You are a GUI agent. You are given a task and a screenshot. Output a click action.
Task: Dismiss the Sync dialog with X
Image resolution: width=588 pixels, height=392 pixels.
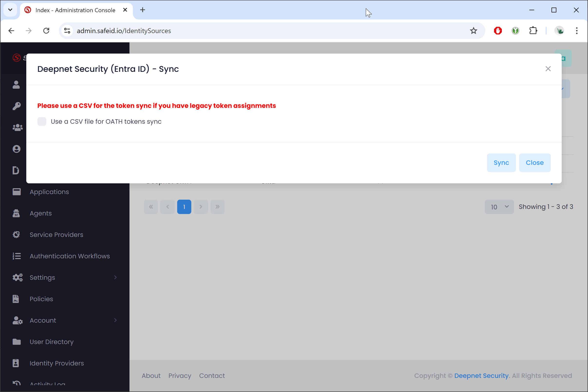click(548, 69)
